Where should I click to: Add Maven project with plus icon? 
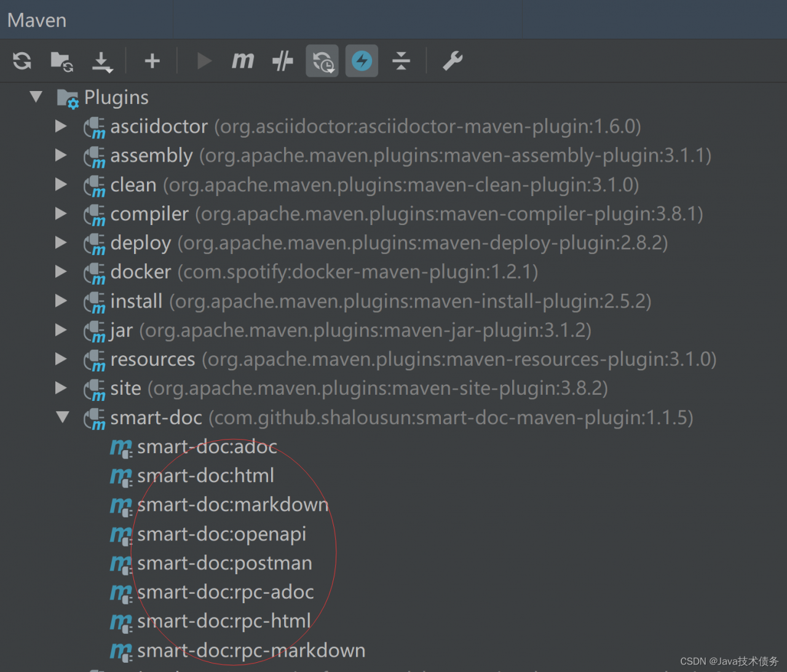pos(152,61)
